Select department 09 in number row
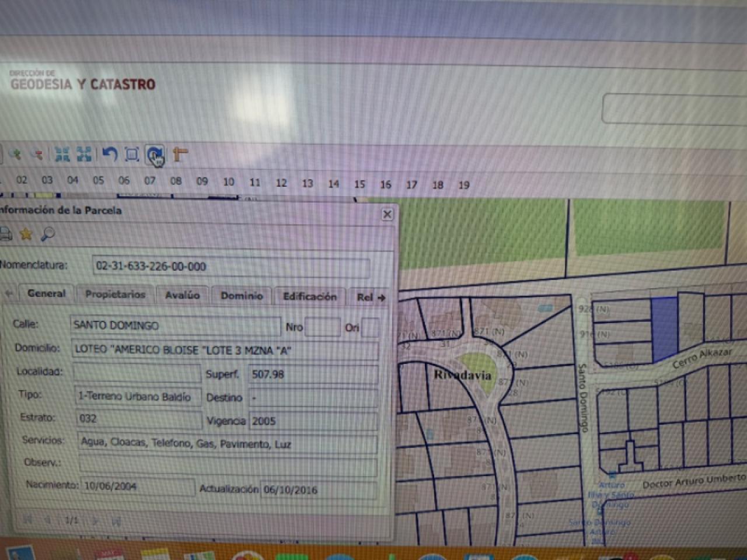Viewport: 747px width, 560px height. tap(202, 181)
